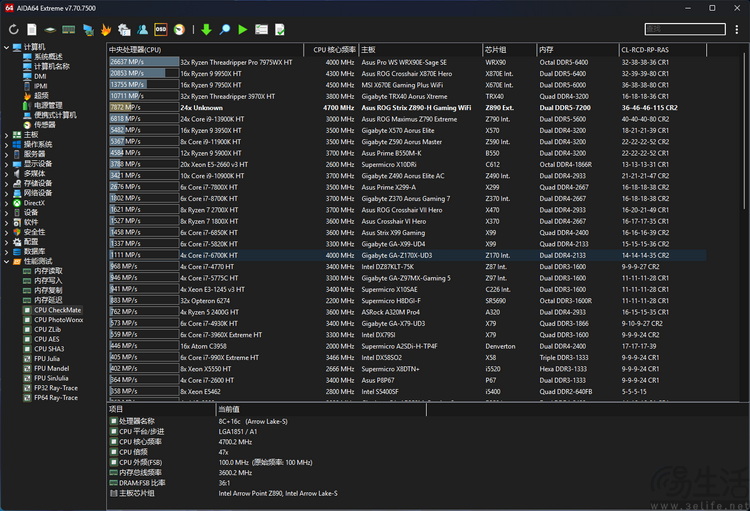The image size is (750, 511).
Task: Select 传感器 in the tree
Action: pyautogui.click(x=44, y=125)
